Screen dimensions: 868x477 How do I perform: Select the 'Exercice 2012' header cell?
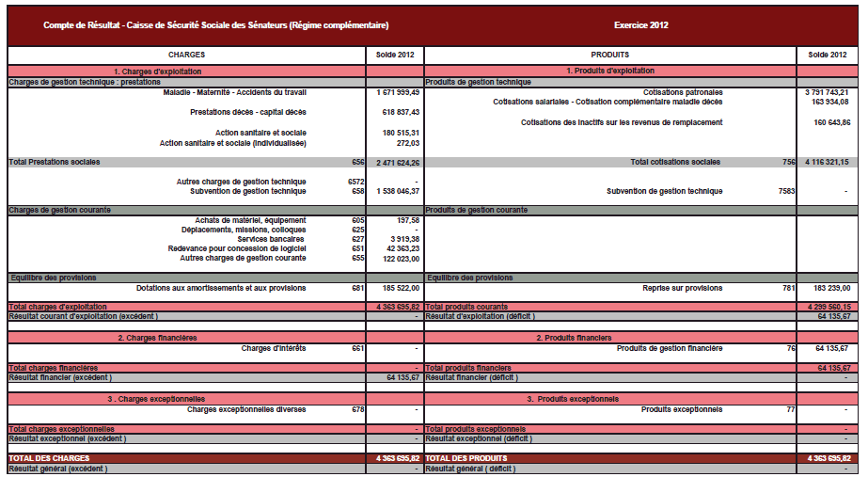coord(640,24)
